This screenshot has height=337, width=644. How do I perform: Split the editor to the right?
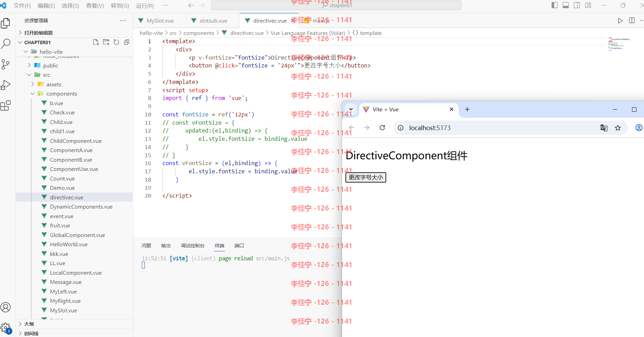click(x=632, y=21)
